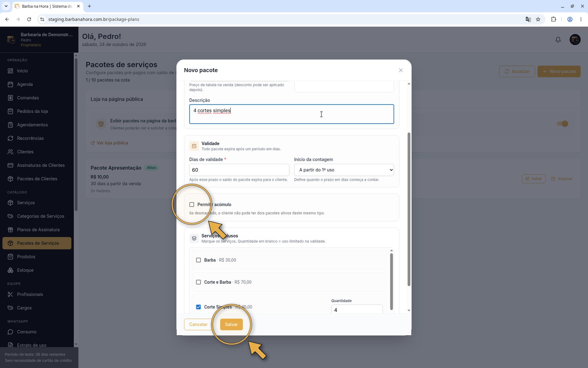The image size is (588, 368).
Task: Enable Permitir acúmulo checkbox
Action: click(191, 205)
